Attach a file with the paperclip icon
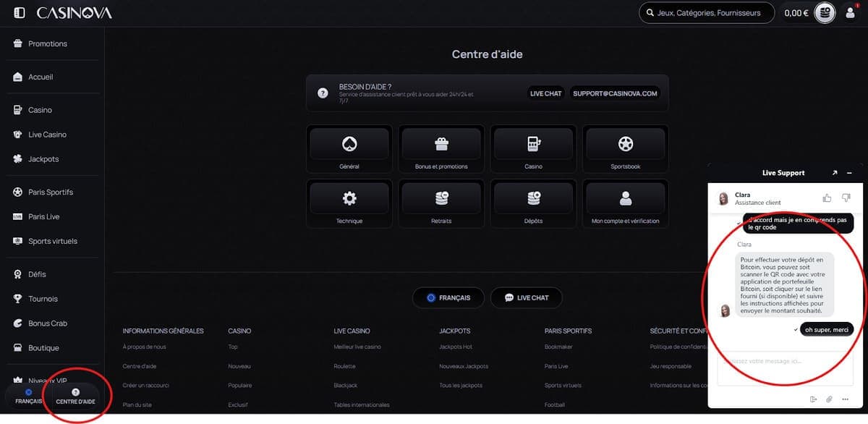868x424 pixels. click(830, 399)
